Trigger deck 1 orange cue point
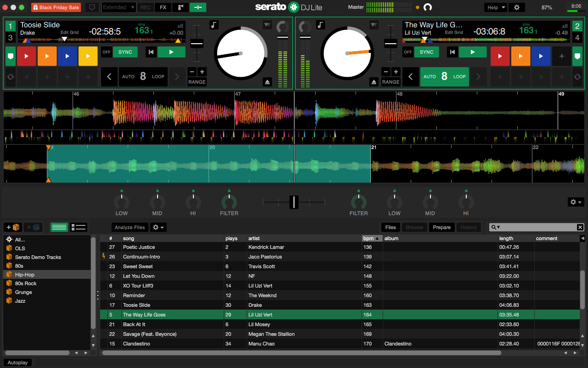 [47, 56]
